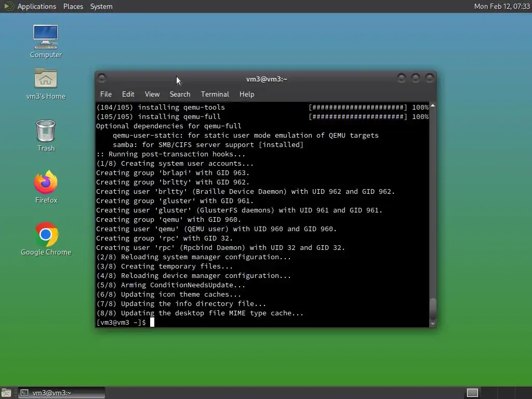Image resolution: width=532 pixels, height=399 pixels.
Task: Minimize the terminal window
Action: pyautogui.click(x=402, y=78)
